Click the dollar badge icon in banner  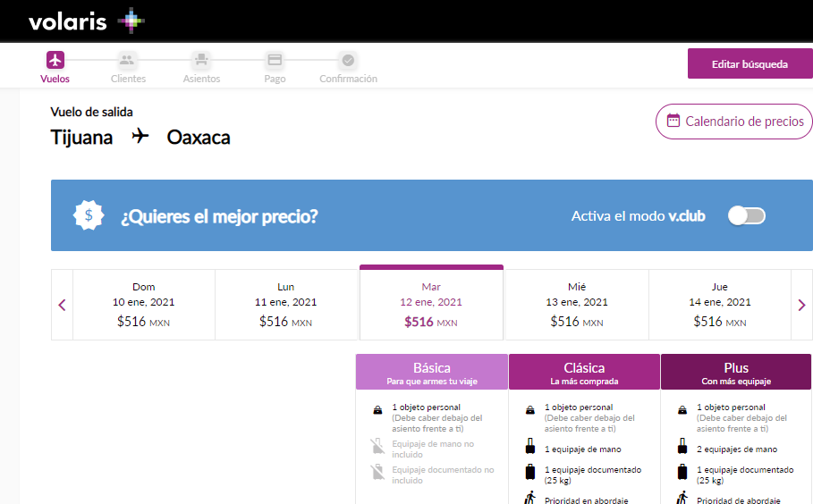89,215
